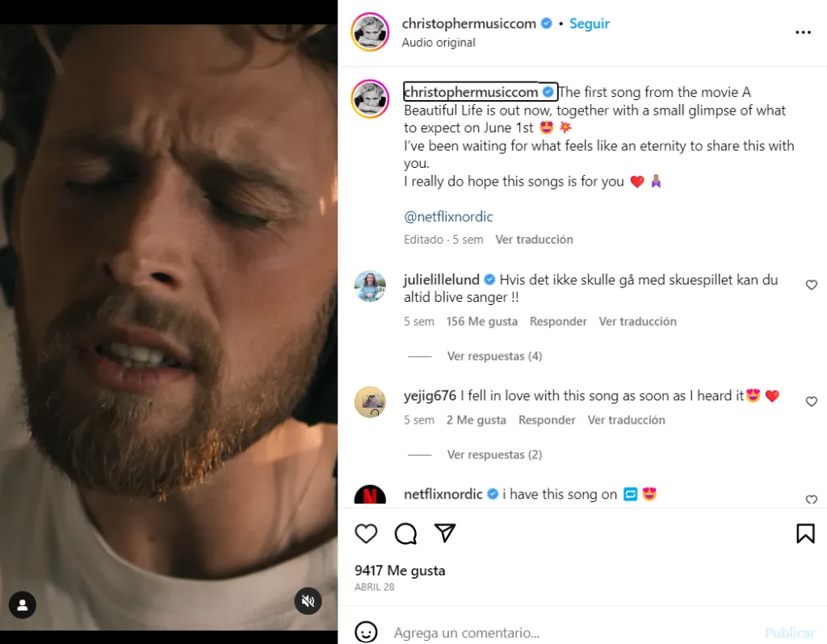Like julielillelund's comment
The width and height of the screenshot is (827, 644).
point(812,285)
